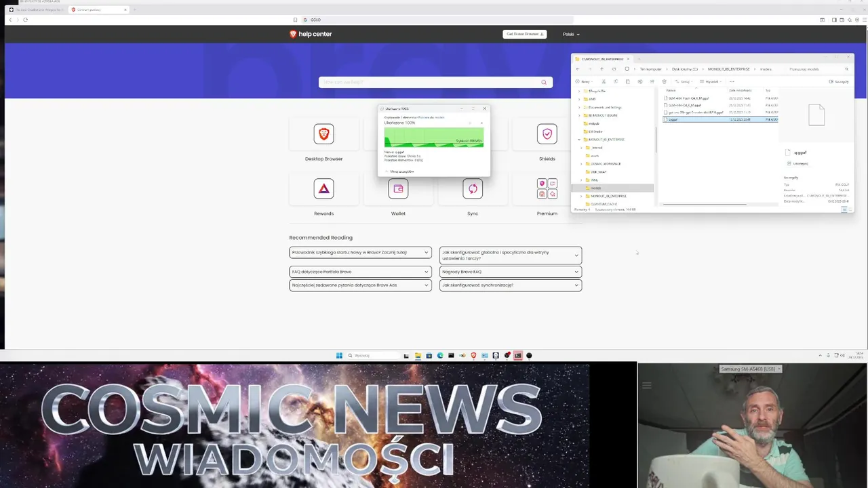
Task: Click the Windows taskbar search box
Action: [374, 355]
